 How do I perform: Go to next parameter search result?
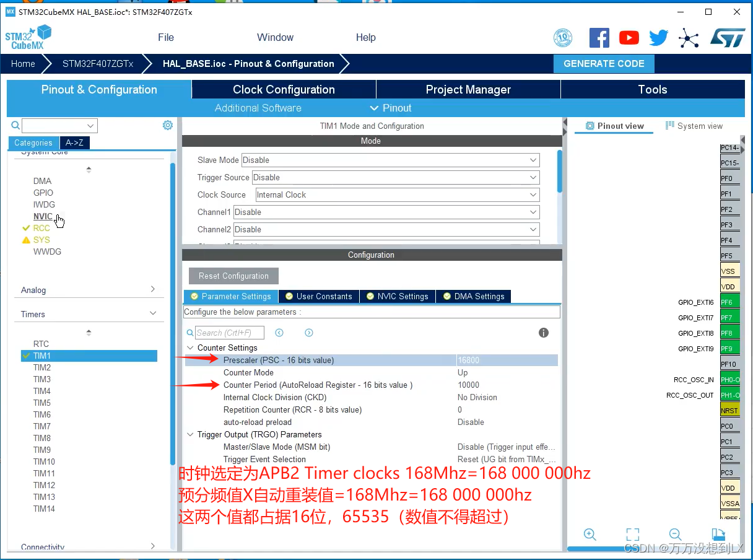[x=309, y=333]
